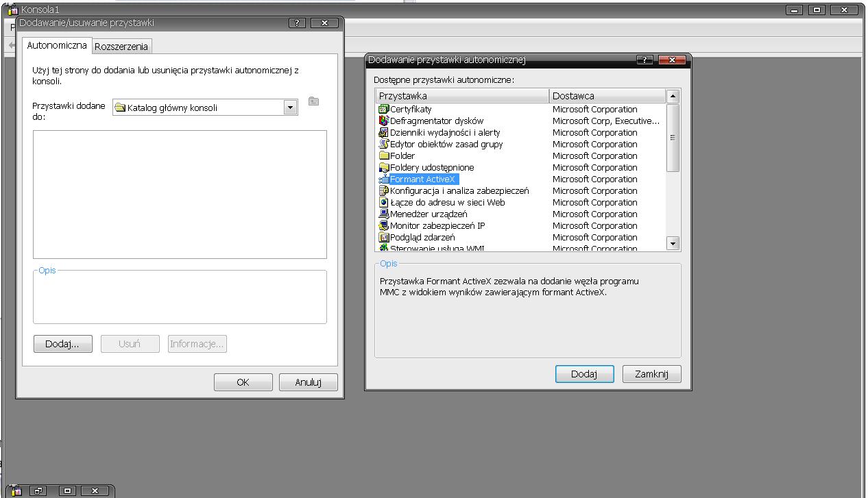
Task: Click the Dodaj... button in the snap-in dialog
Action: point(62,344)
